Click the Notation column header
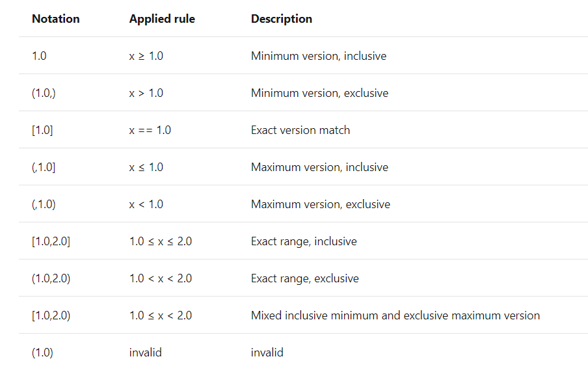 pos(55,19)
